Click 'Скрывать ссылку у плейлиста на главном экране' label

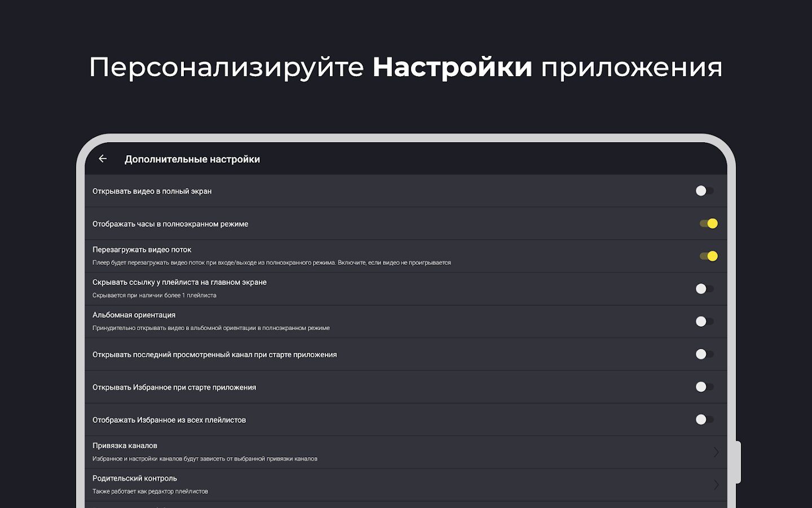(179, 282)
